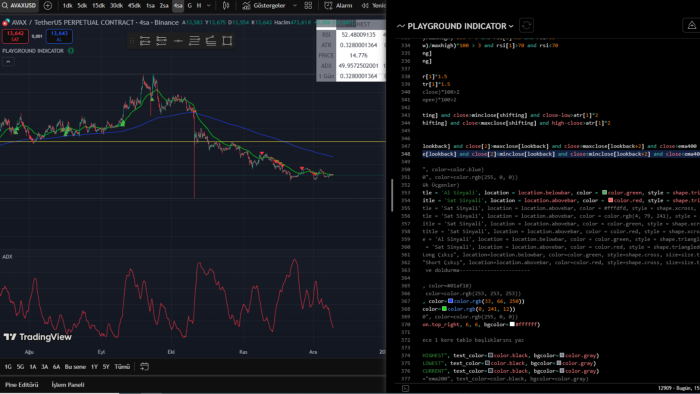
Task: Click the 1 Gün row label
Action: point(326,76)
